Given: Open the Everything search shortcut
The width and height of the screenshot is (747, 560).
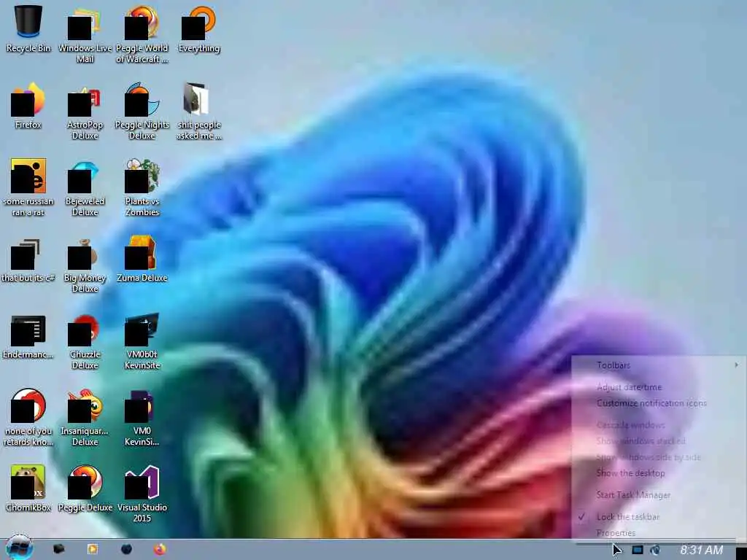Looking at the screenshot, I should (199, 29).
